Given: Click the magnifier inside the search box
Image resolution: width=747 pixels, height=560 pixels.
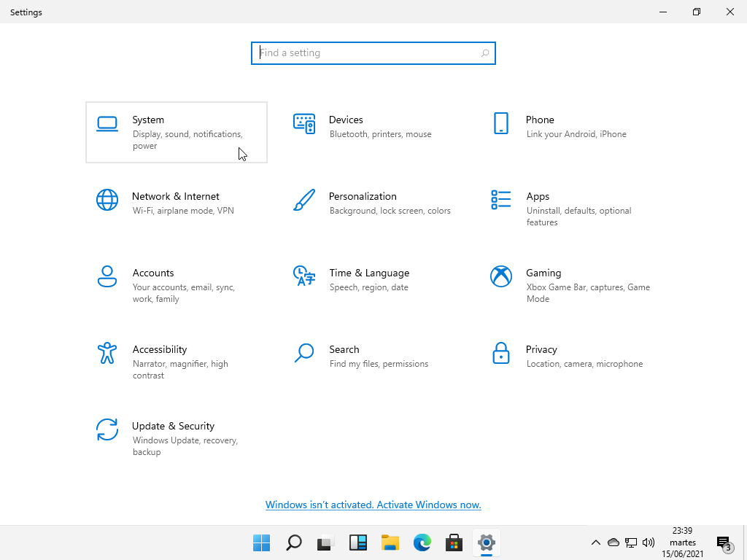Looking at the screenshot, I should tap(485, 53).
